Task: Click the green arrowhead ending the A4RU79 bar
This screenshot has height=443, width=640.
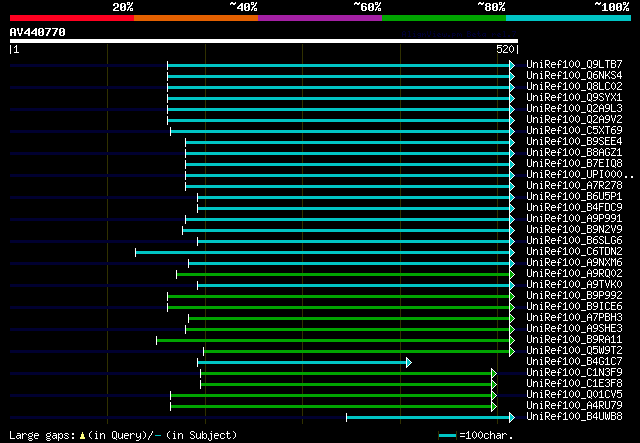Action: 494,407
